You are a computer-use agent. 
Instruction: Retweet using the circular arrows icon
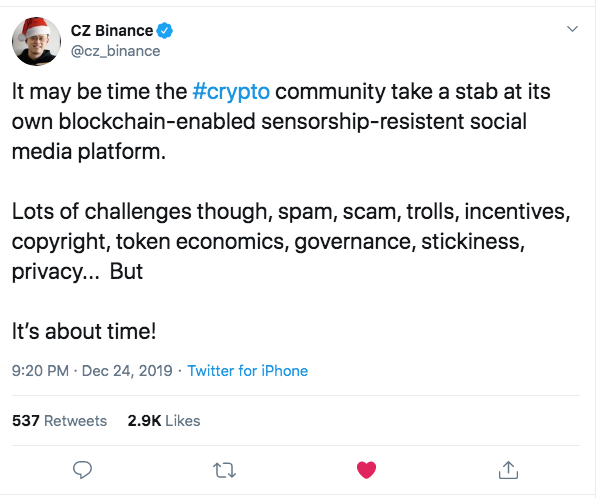224,470
